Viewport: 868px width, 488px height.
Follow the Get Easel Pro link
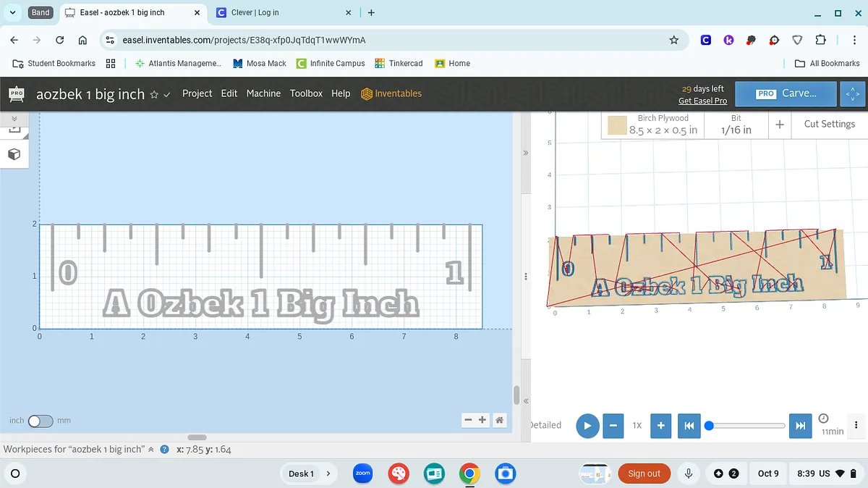[x=702, y=101]
